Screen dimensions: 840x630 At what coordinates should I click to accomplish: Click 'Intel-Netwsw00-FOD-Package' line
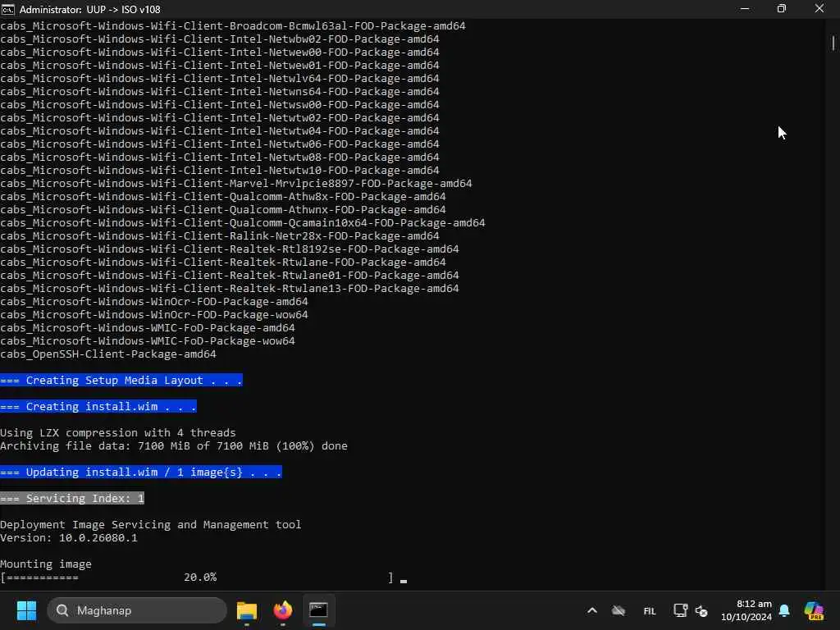click(220, 104)
